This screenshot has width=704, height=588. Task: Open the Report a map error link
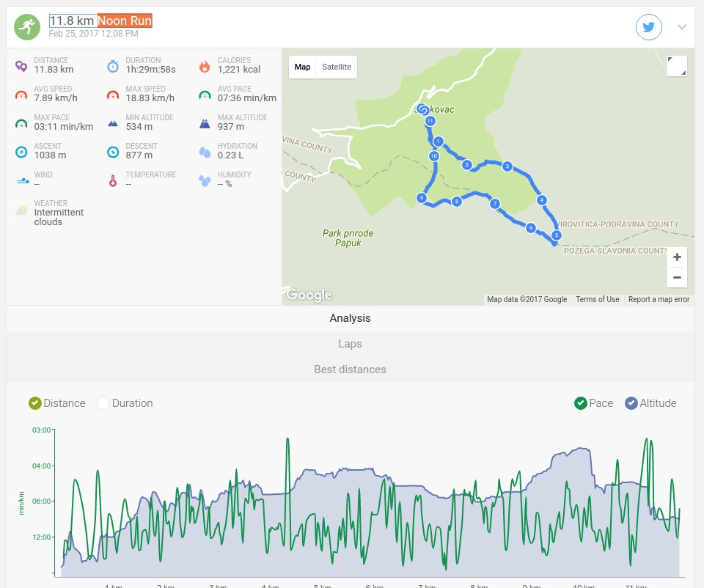(x=659, y=299)
